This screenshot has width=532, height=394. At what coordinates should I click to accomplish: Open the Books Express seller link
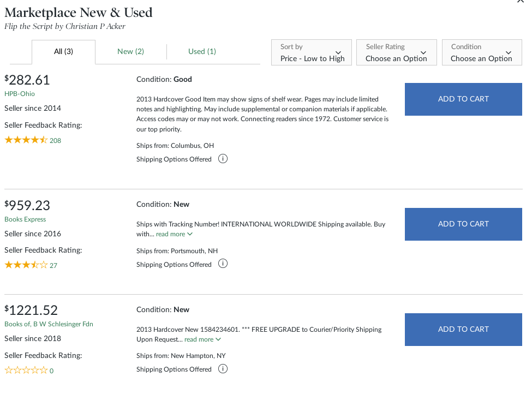[25, 219]
